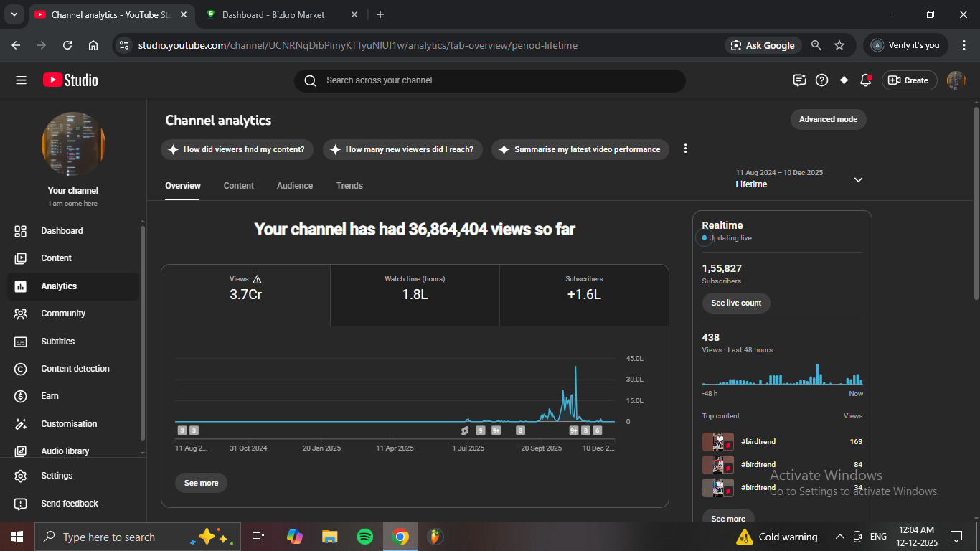Open the three-dot more options menu
980x551 pixels.
pyautogui.click(x=685, y=149)
